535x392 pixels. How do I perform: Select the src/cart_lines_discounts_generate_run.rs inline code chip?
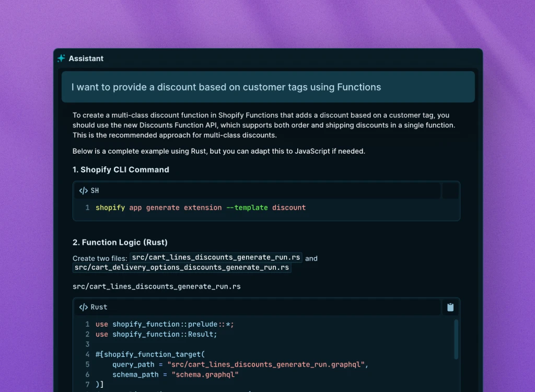point(216,258)
